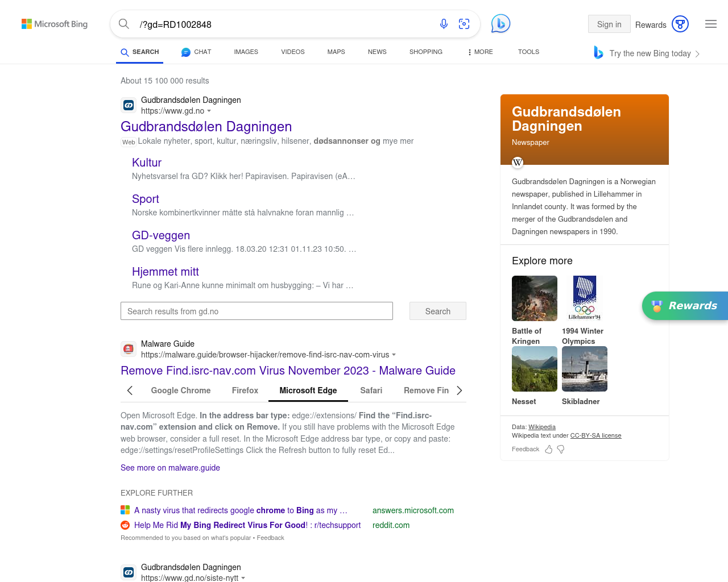728x582 pixels.
Task: Open the floating Rewards medal badge
Action: [x=685, y=306]
